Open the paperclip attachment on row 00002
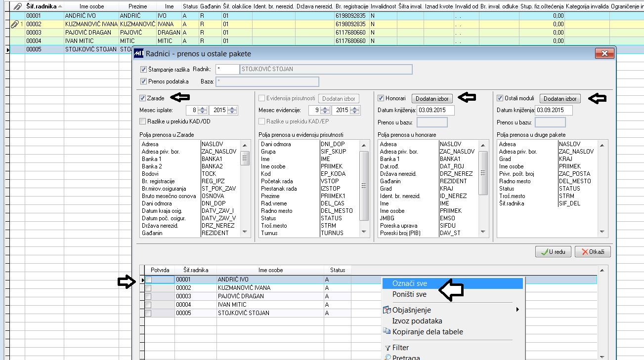This screenshot has width=644, height=360. (14, 24)
